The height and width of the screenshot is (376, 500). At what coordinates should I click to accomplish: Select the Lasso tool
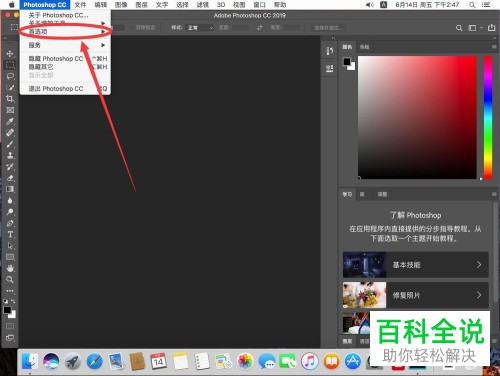click(x=10, y=76)
